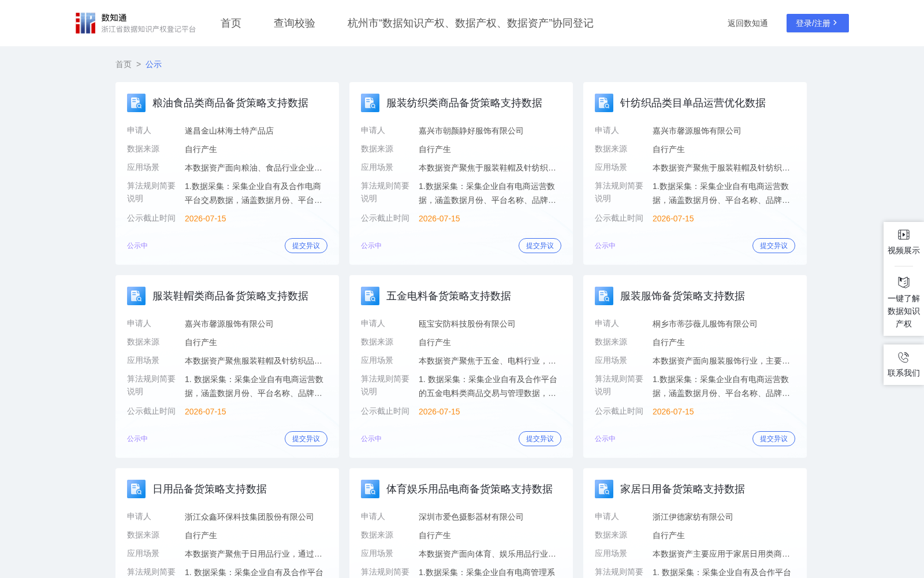This screenshot has width=924, height=578.
Task: Submit objection for 服装纺织类商品备货策略支持数据
Action: [x=540, y=246]
